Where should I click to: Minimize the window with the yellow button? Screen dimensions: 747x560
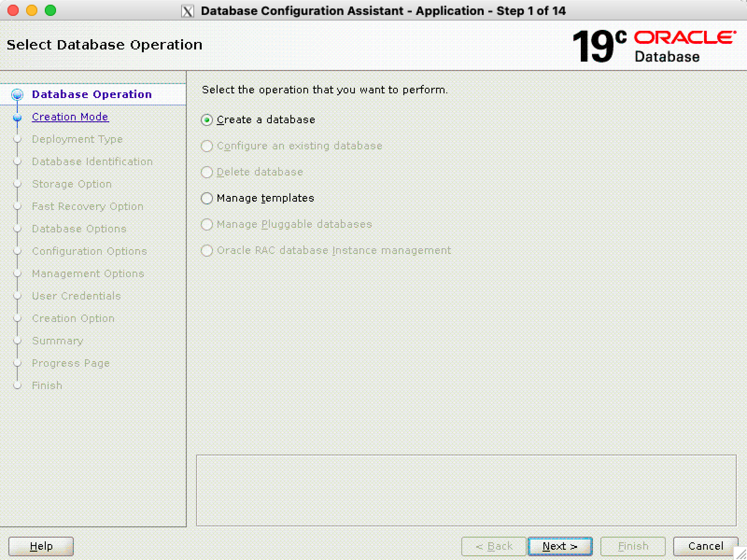point(32,10)
